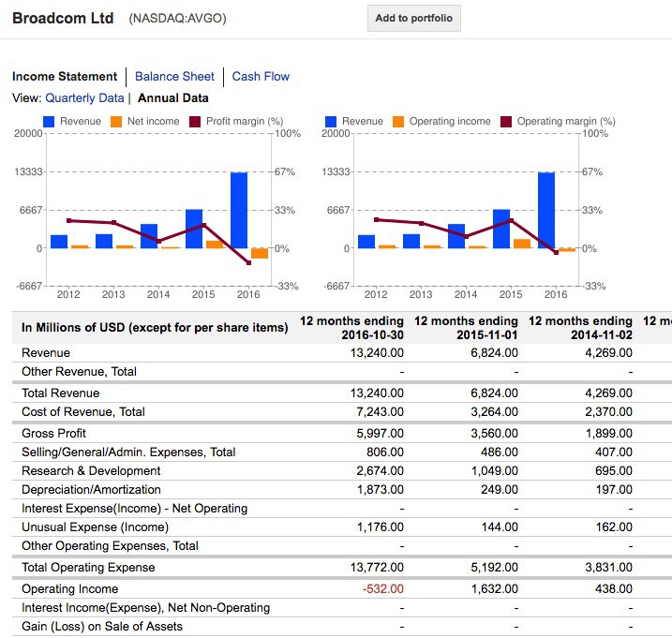
Task: Click the 2015 operating margin data point
Action: (512, 221)
